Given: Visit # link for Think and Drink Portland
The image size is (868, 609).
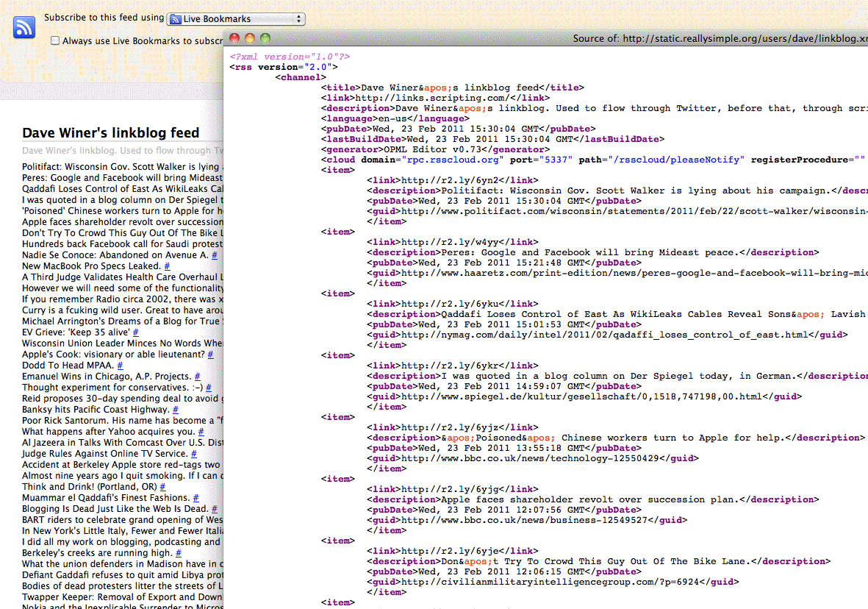Looking at the screenshot, I should (163, 487).
